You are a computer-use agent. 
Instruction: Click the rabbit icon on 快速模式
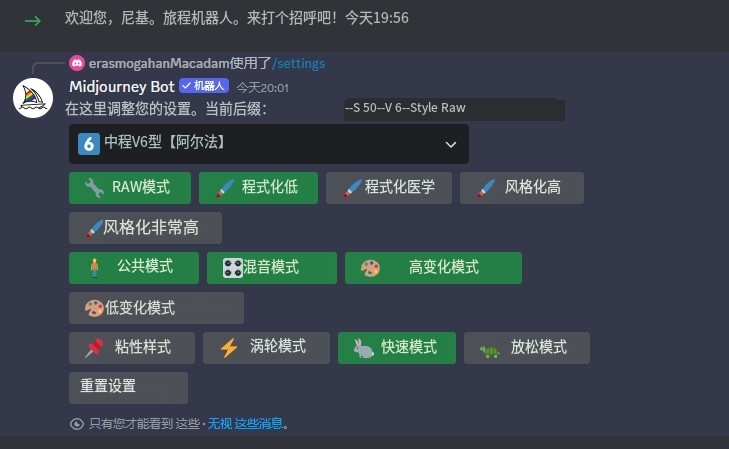[363, 348]
